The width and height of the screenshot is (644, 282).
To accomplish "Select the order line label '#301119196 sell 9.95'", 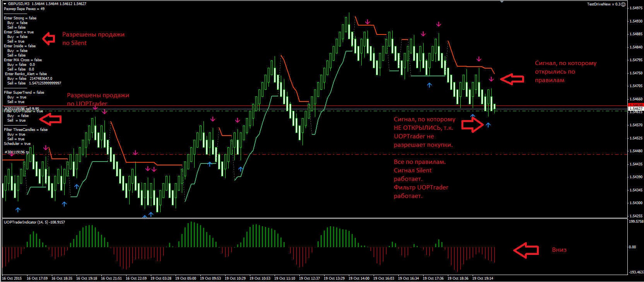I will pyautogui.click(x=22, y=108).
